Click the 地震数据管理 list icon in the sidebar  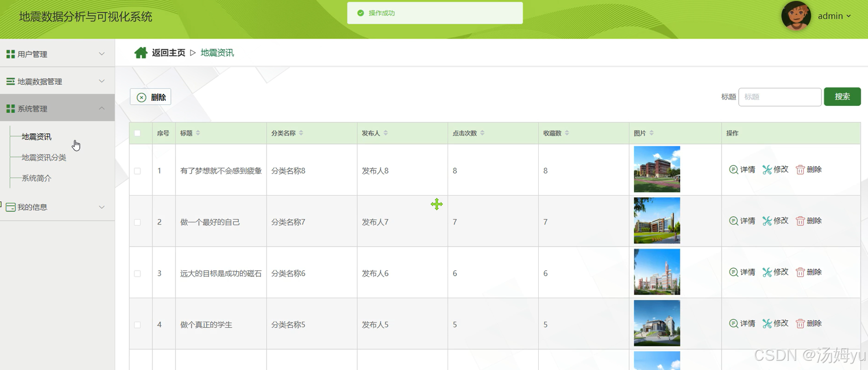(11, 81)
